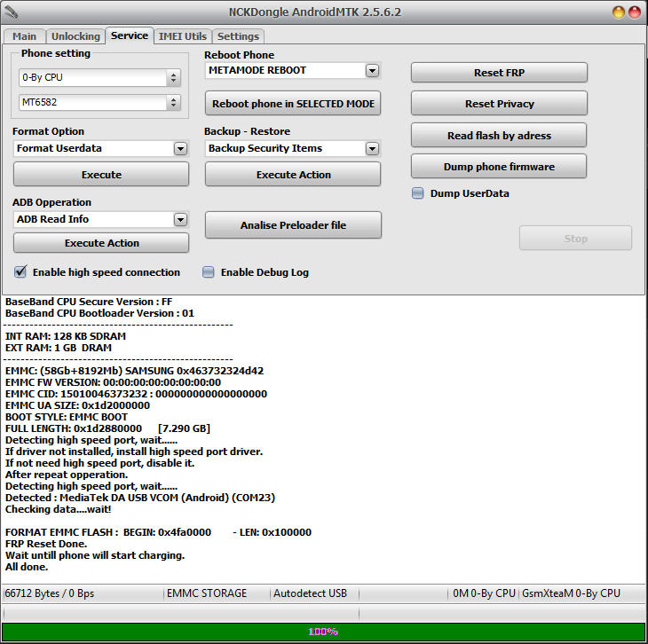
Task: Go to the Settings tab
Action: click(x=238, y=36)
